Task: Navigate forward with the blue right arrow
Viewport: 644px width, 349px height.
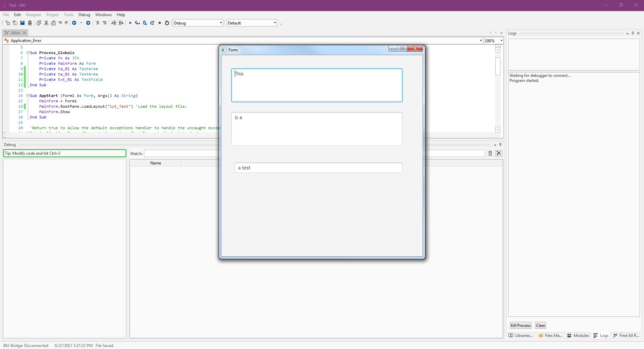Action: (88, 23)
